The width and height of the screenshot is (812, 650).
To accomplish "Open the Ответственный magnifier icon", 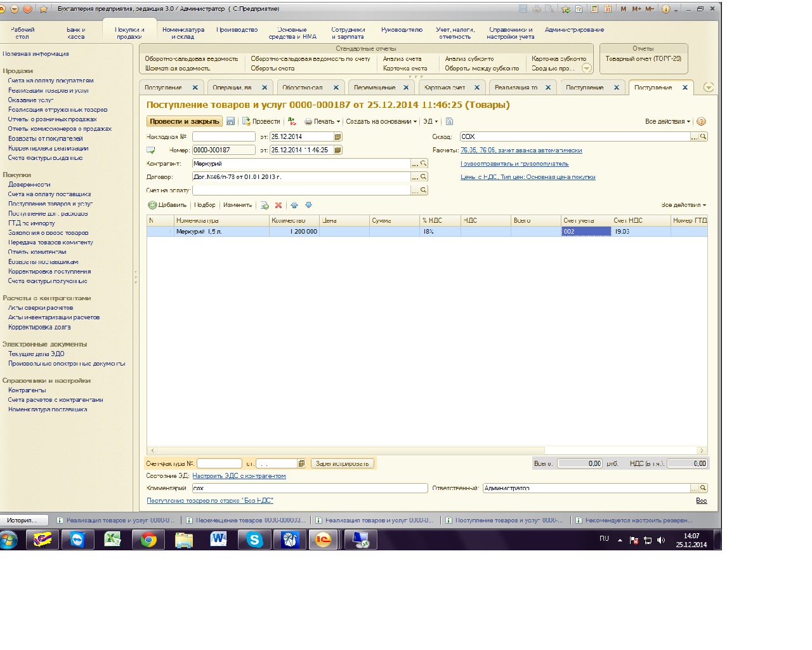I will [704, 488].
